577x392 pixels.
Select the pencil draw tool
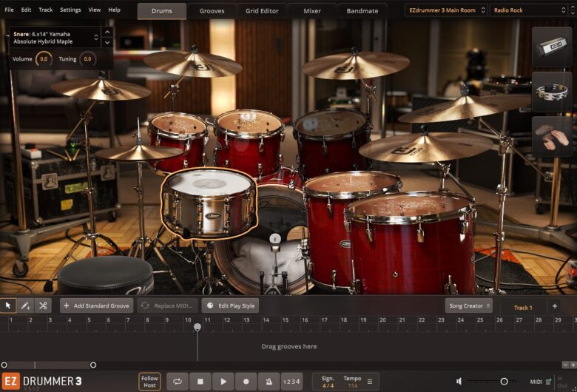(x=25, y=305)
